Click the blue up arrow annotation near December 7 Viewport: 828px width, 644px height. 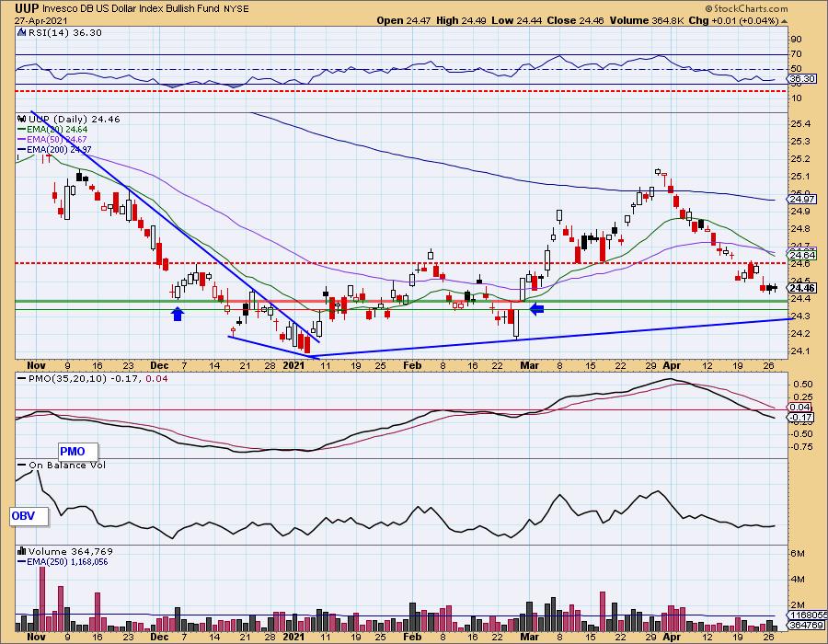178,314
